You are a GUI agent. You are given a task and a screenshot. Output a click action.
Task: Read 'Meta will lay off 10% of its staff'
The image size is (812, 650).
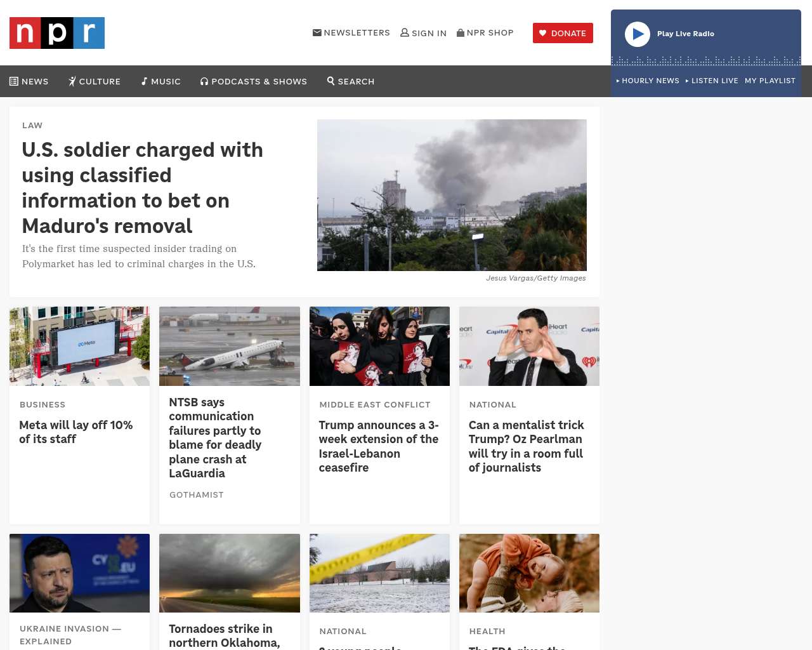tap(76, 432)
